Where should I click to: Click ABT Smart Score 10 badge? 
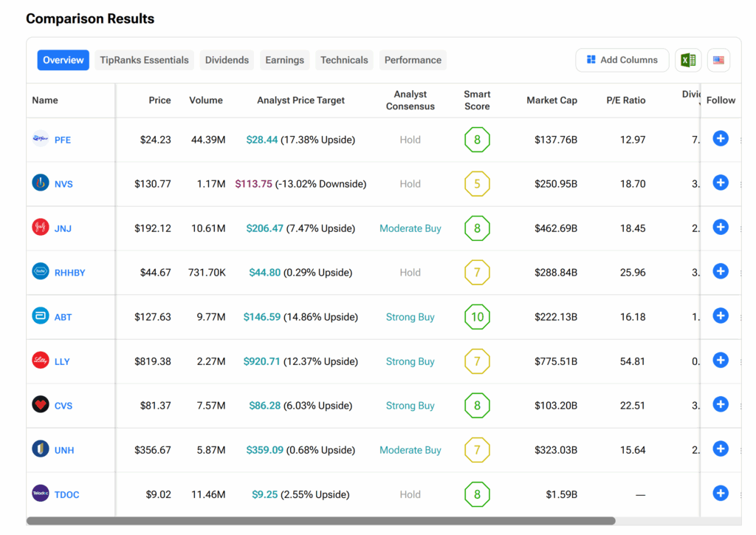pyautogui.click(x=477, y=317)
